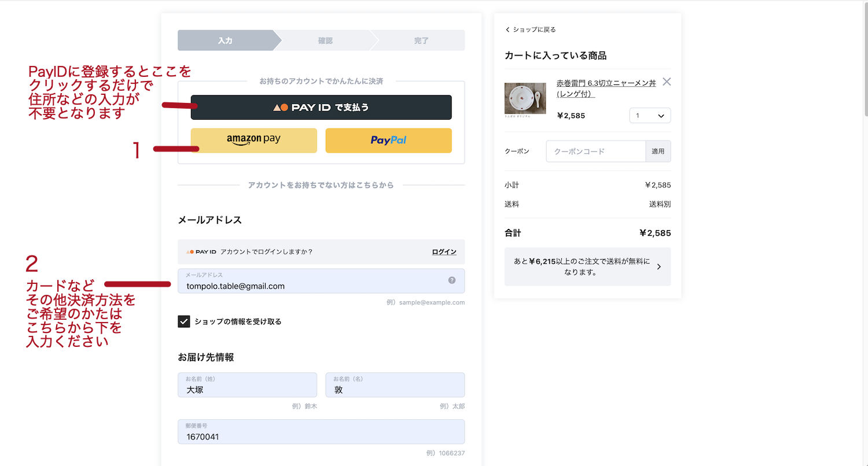868x466 pixels.
Task: Click the メールアドレス input field
Action: click(x=321, y=281)
